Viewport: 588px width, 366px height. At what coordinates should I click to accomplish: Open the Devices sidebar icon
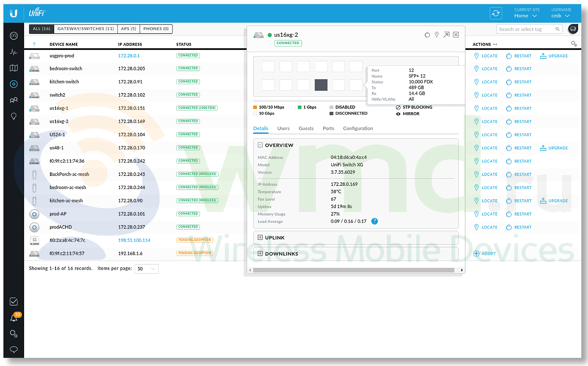pyautogui.click(x=13, y=84)
